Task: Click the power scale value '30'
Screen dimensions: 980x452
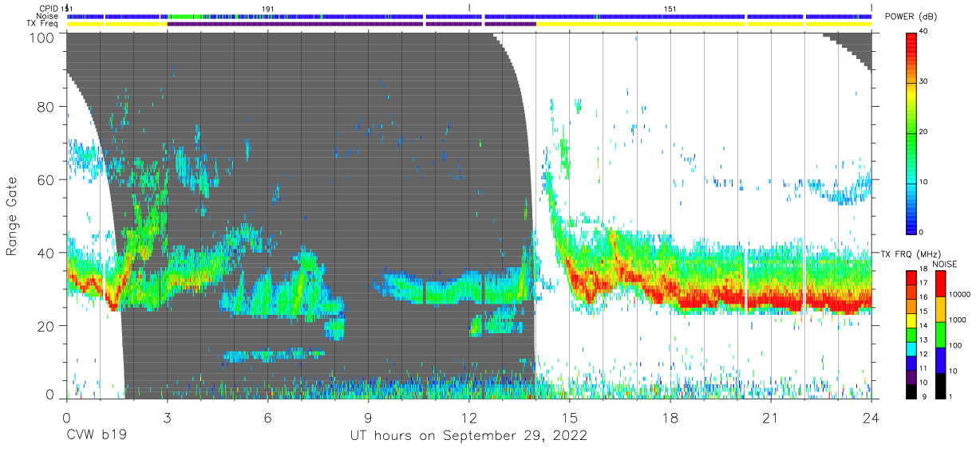Action: (x=925, y=81)
